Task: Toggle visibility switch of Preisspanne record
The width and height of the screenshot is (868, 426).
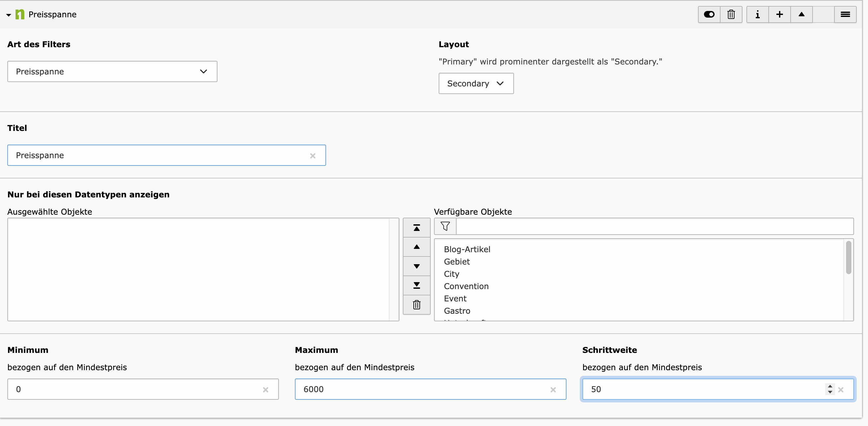Action: 709,15
